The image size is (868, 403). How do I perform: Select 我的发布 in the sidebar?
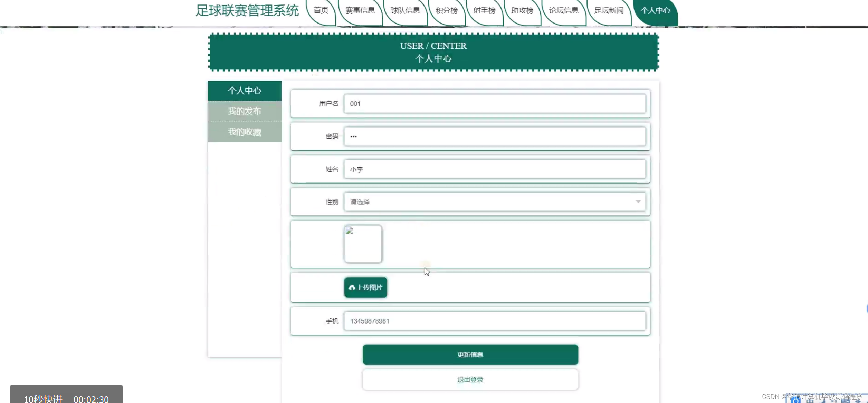click(245, 111)
